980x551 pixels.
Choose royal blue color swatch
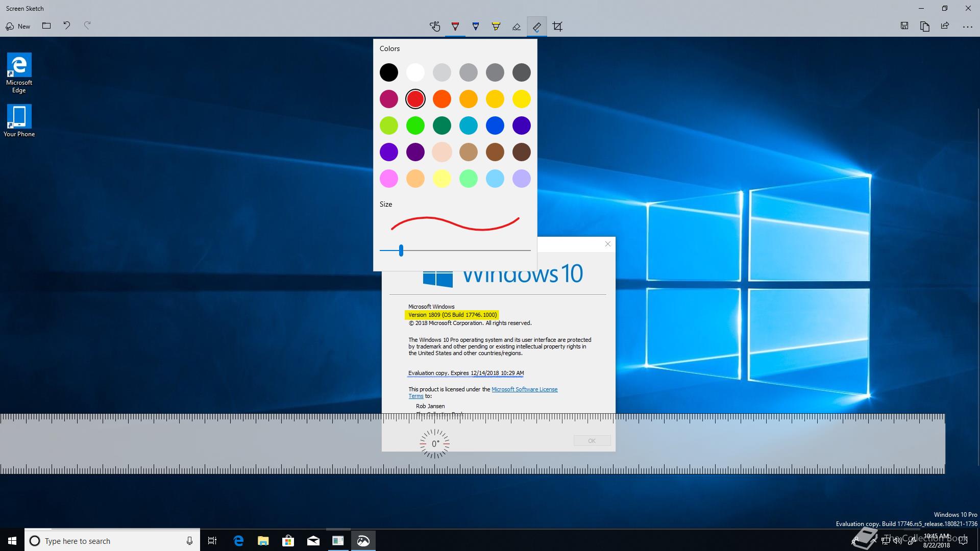pos(495,126)
